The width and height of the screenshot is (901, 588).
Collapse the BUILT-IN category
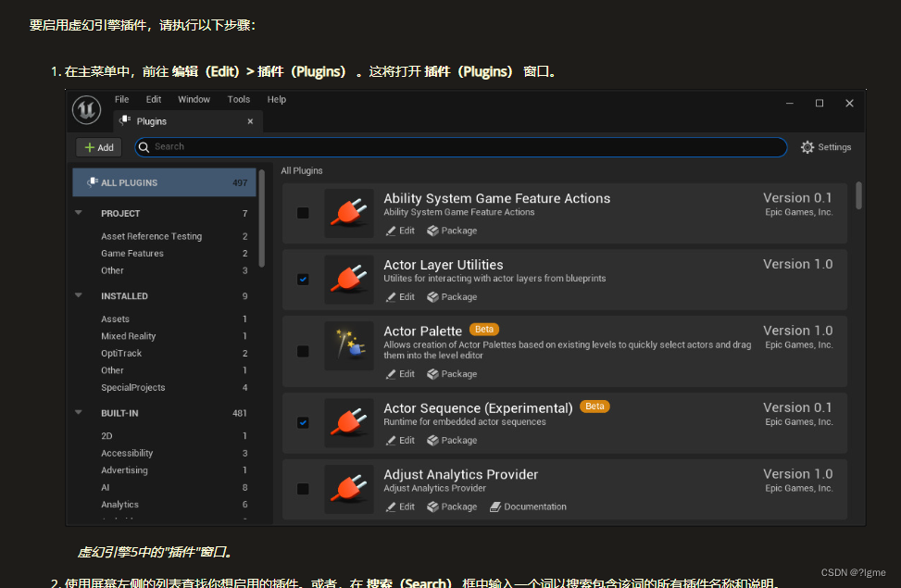79,412
